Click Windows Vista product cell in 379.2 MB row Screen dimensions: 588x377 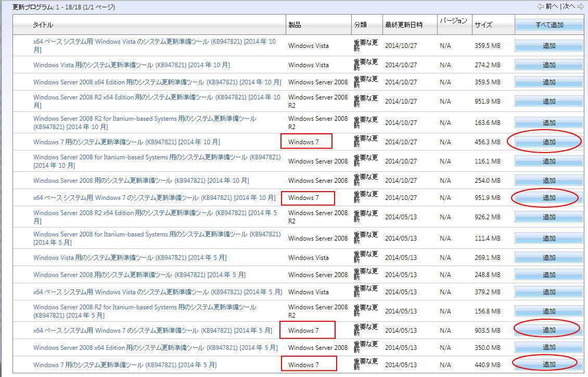click(x=308, y=292)
